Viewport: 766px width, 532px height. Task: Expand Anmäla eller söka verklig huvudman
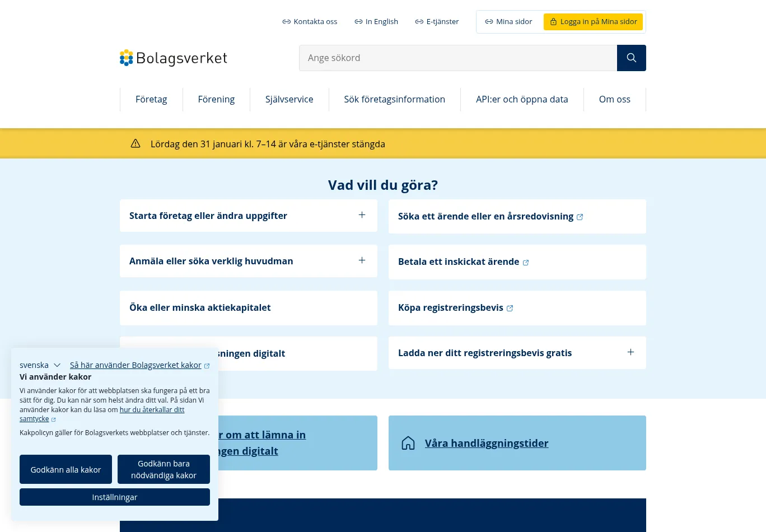362,260
